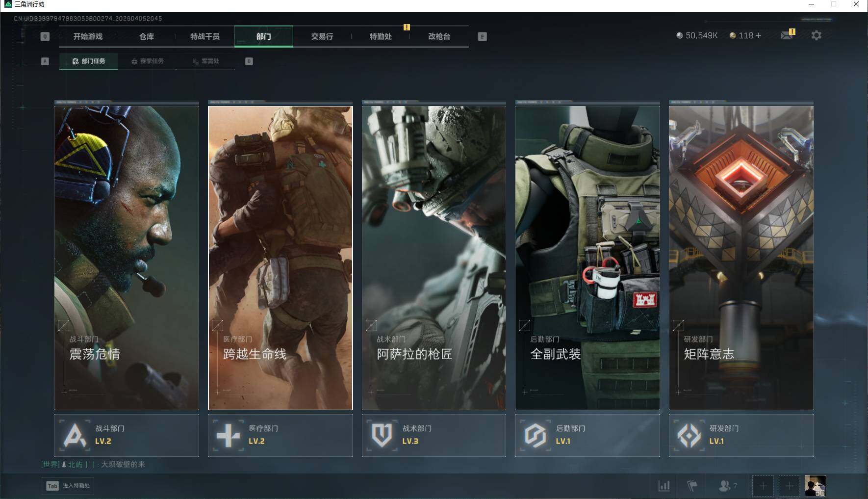This screenshot has width=868, height=499.
Task: Open the 特战干员 tab
Action: pyautogui.click(x=204, y=36)
